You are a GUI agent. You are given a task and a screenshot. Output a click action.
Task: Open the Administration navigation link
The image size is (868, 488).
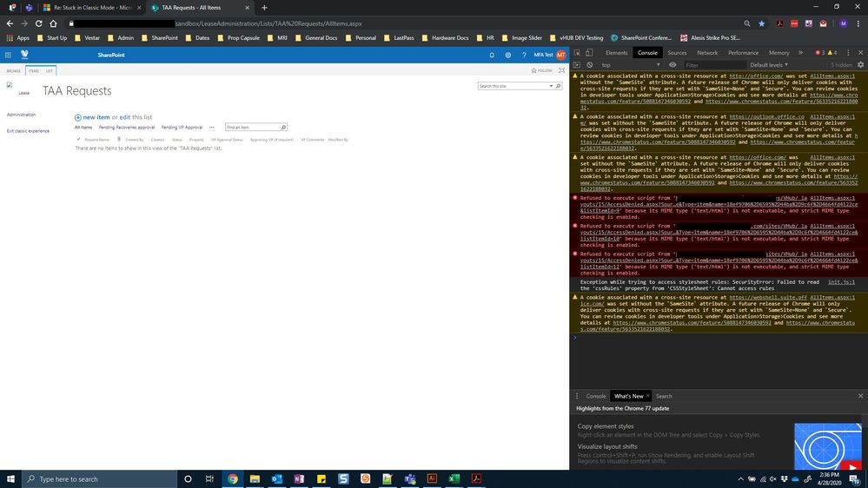point(21,115)
